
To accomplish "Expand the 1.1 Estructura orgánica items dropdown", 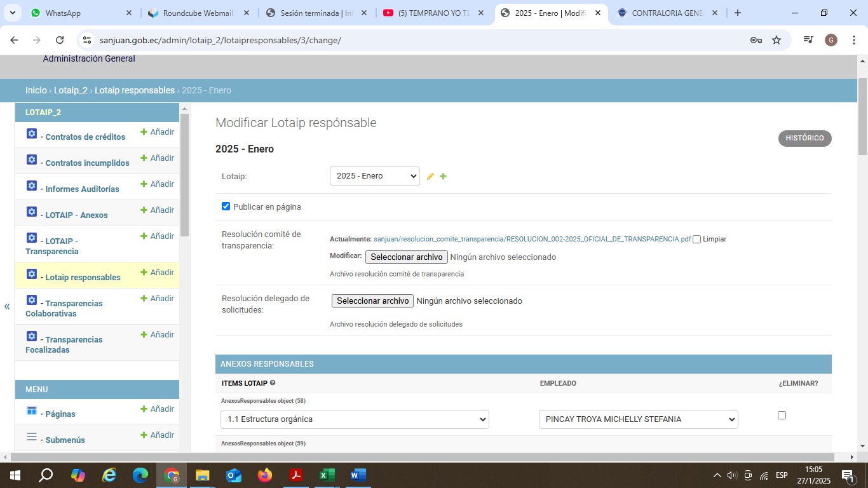I will pos(355,419).
